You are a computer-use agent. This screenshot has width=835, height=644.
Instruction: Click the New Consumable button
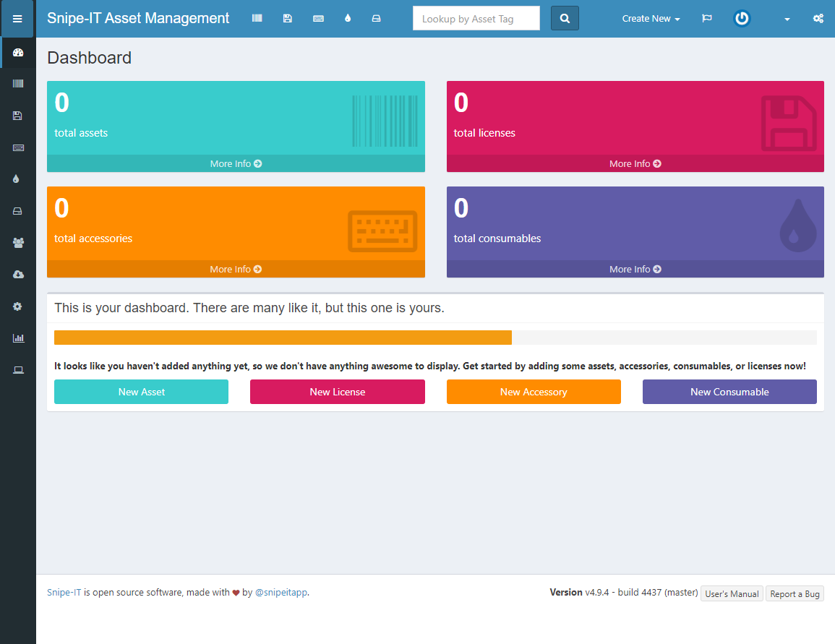click(729, 392)
